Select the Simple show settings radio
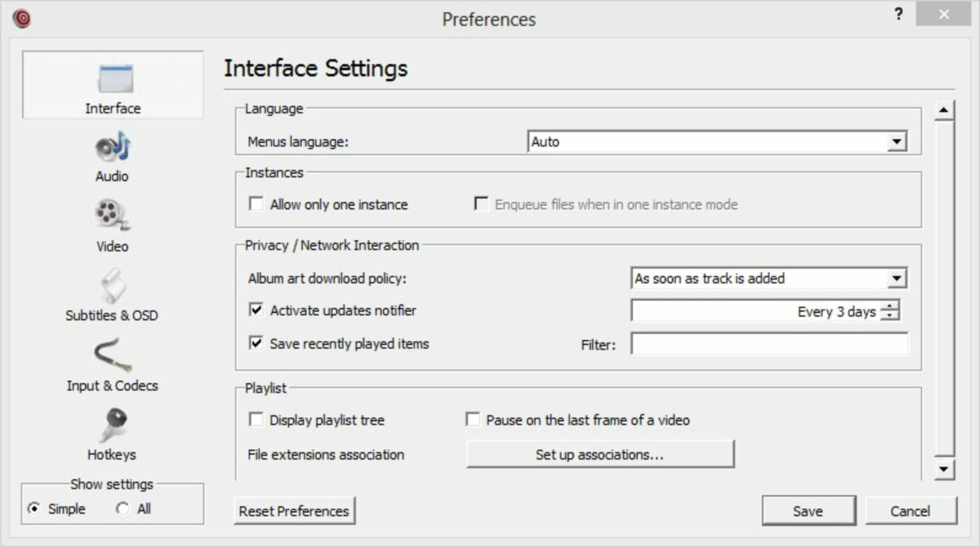Viewport: 980px width, 547px height. (33, 509)
